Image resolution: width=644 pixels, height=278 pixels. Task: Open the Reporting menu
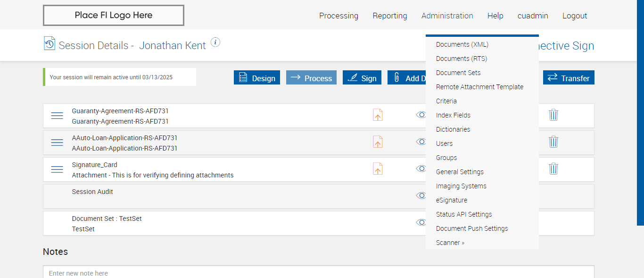[x=390, y=16]
